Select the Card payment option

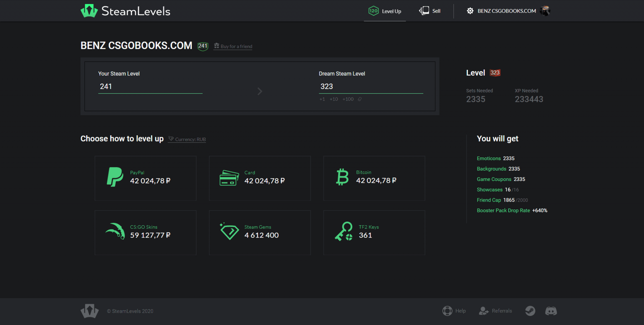click(260, 178)
